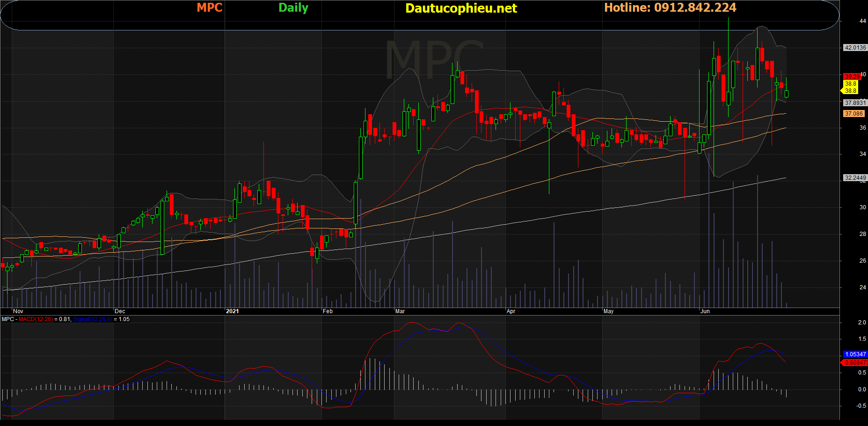Click the Jun date axis label
Screen dimensions: 868x426
[705, 311]
